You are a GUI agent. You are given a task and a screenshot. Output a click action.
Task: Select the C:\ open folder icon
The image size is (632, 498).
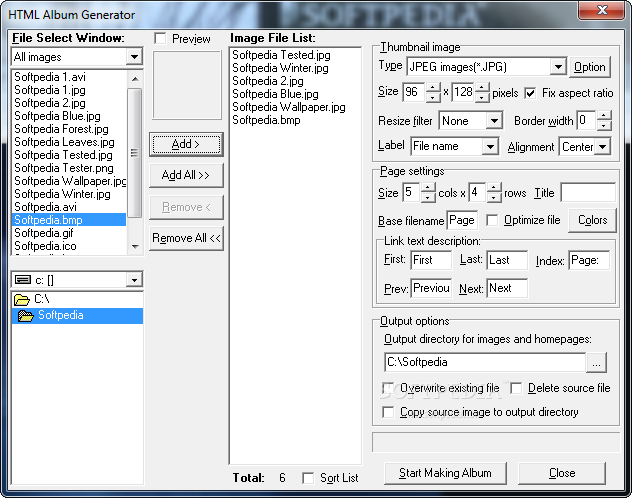click(22, 299)
